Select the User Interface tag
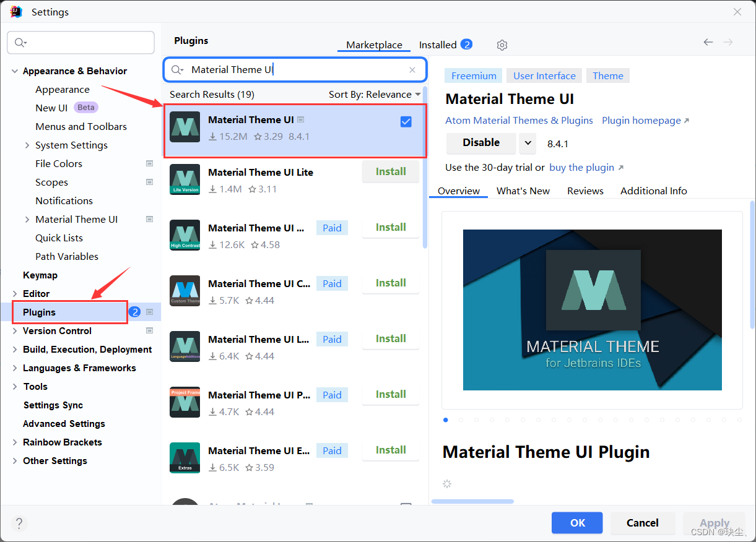This screenshot has height=542, width=756. [544, 76]
